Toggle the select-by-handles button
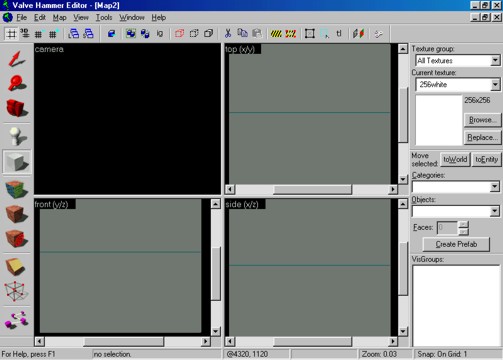Viewport: 503px width, 360px height. 310,34
